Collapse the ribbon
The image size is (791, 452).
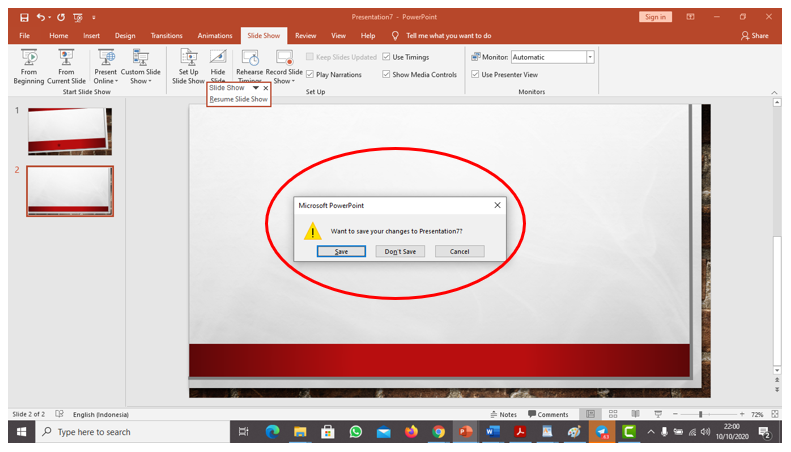pos(774,92)
